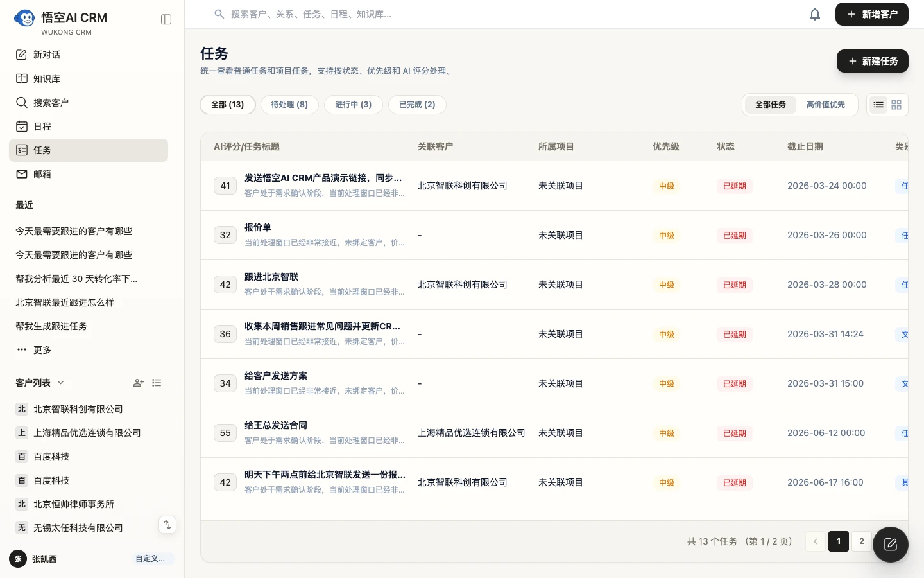Open customer 北京智联科创有限公司 in the sidebar list
The height and width of the screenshot is (578, 924).
(x=89, y=408)
